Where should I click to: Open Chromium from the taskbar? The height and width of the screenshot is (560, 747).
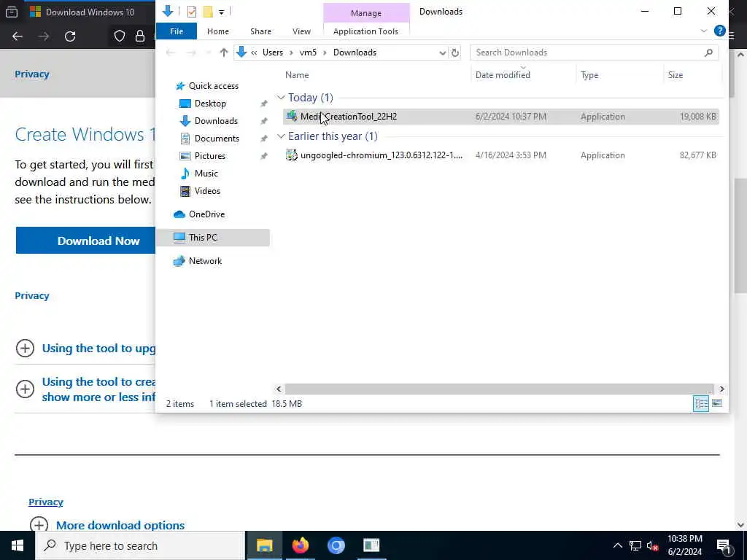pyautogui.click(x=336, y=545)
